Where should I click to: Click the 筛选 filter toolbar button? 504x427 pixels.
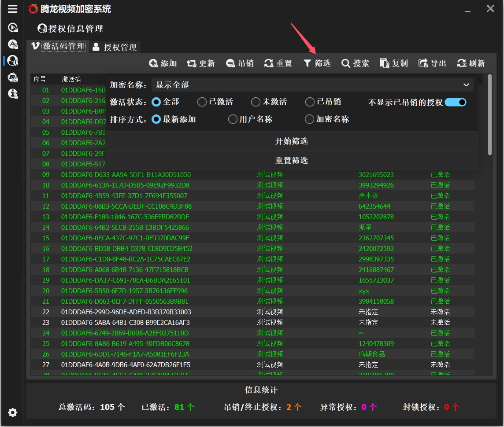click(317, 63)
